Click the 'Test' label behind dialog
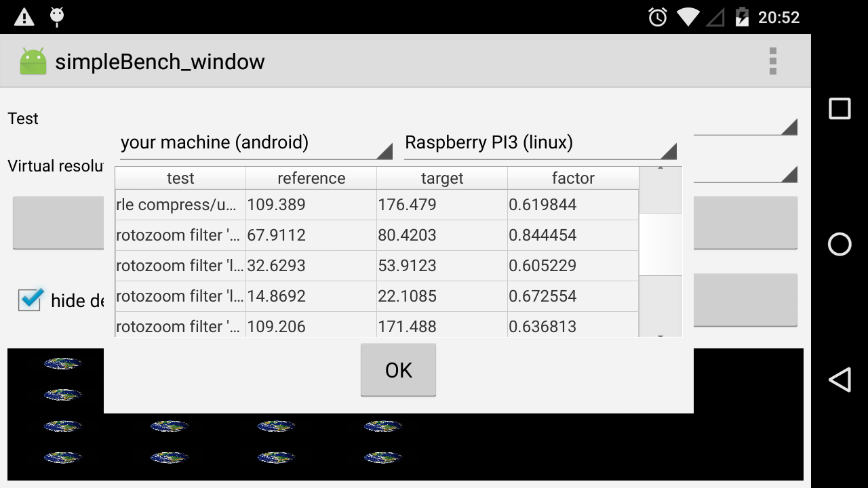 23,119
